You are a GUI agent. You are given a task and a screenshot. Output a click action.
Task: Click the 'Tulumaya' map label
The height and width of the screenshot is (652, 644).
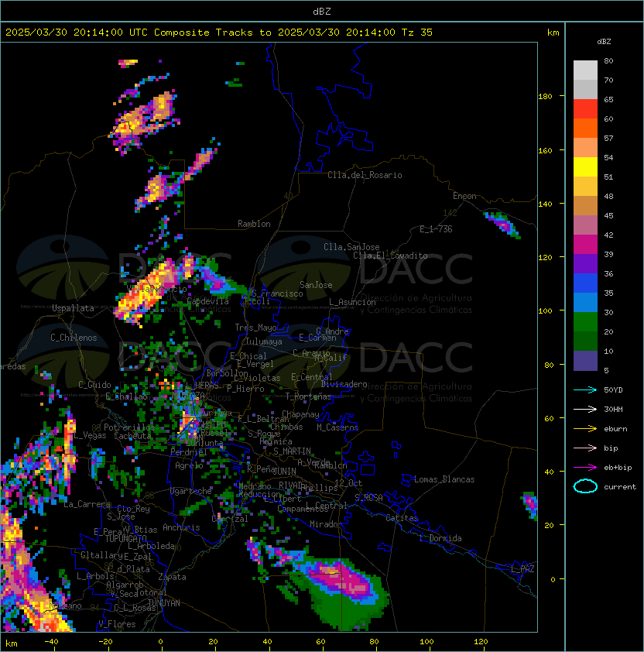tap(264, 341)
